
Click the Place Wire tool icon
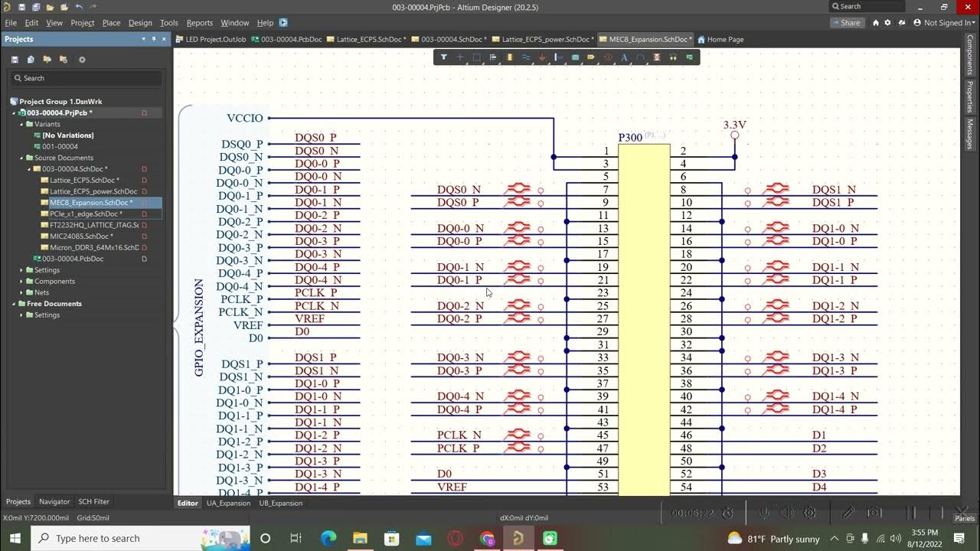526,57
